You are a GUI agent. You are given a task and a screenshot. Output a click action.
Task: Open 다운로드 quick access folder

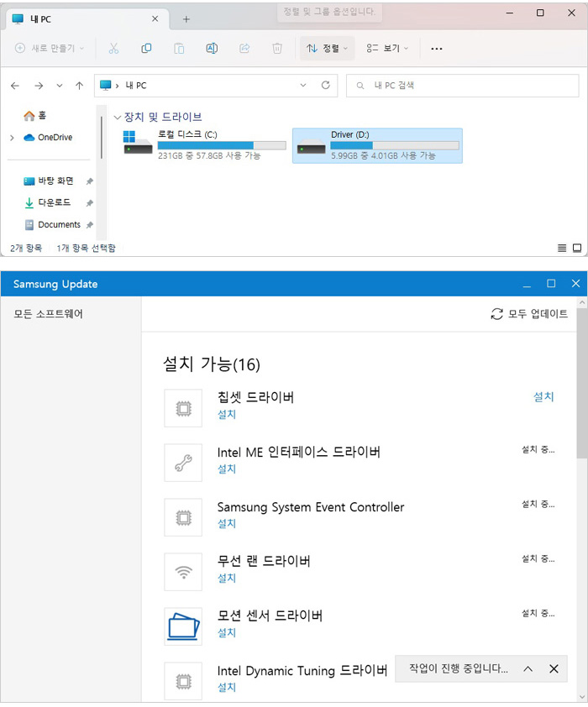[x=48, y=203]
